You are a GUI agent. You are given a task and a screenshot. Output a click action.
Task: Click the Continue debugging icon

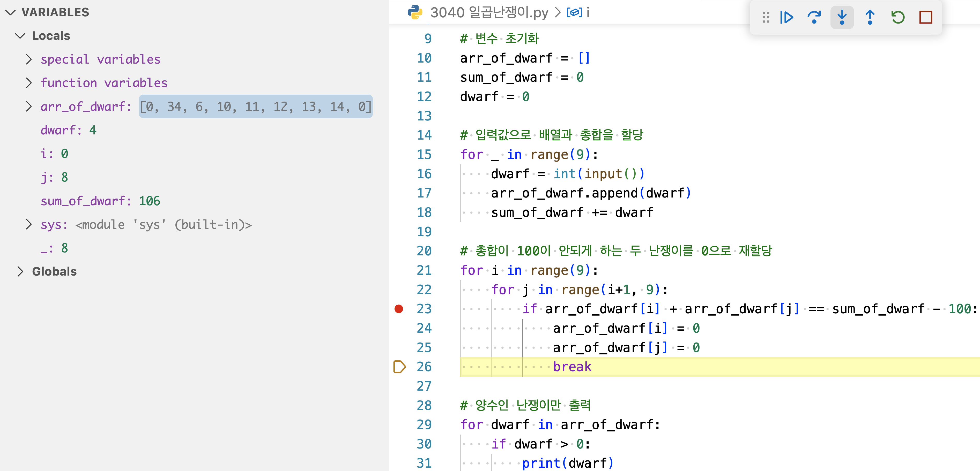coord(787,17)
